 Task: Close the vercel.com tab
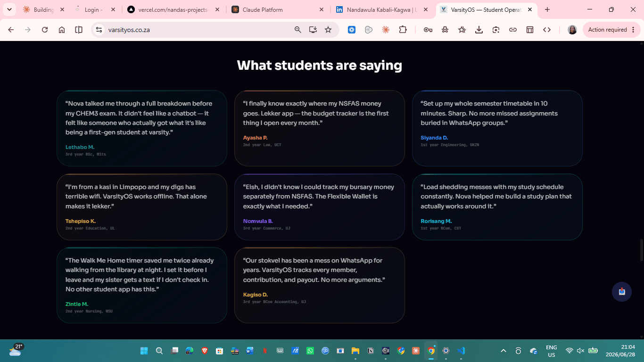[x=217, y=9]
